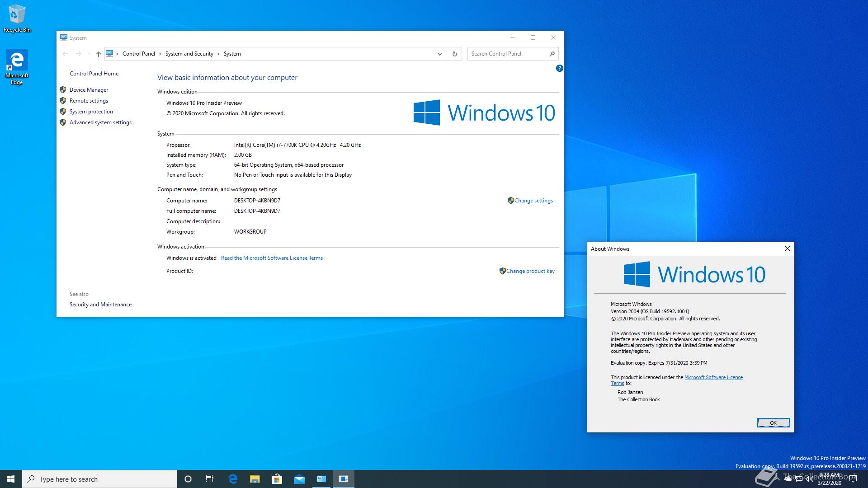Refresh the System page
The height and width of the screenshot is (488, 868).
coord(454,54)
